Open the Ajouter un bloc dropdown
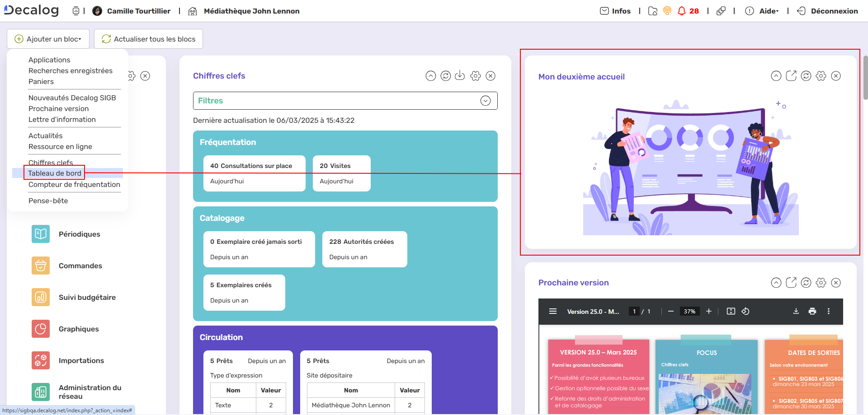868x415 pixels. click(48, 39)
